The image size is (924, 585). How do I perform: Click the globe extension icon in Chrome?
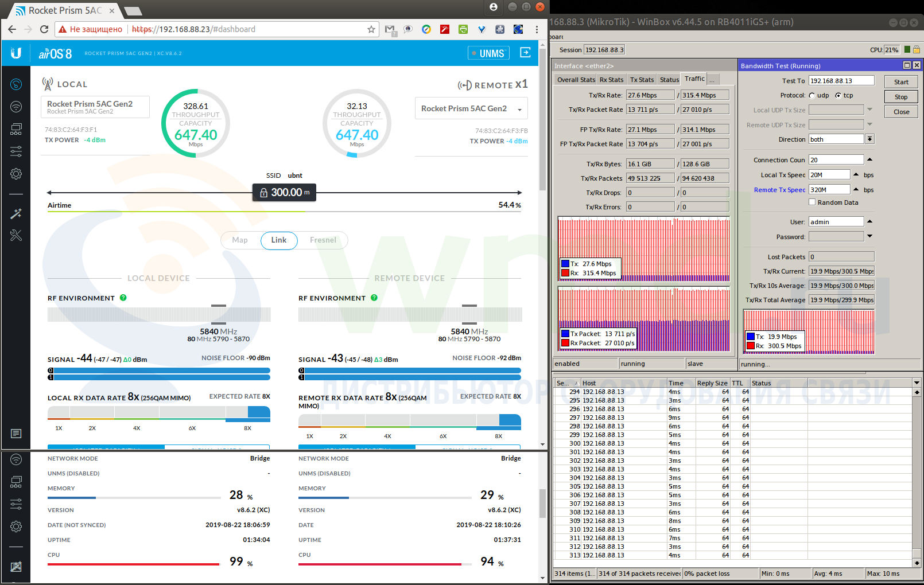click(x=518, y=29)
